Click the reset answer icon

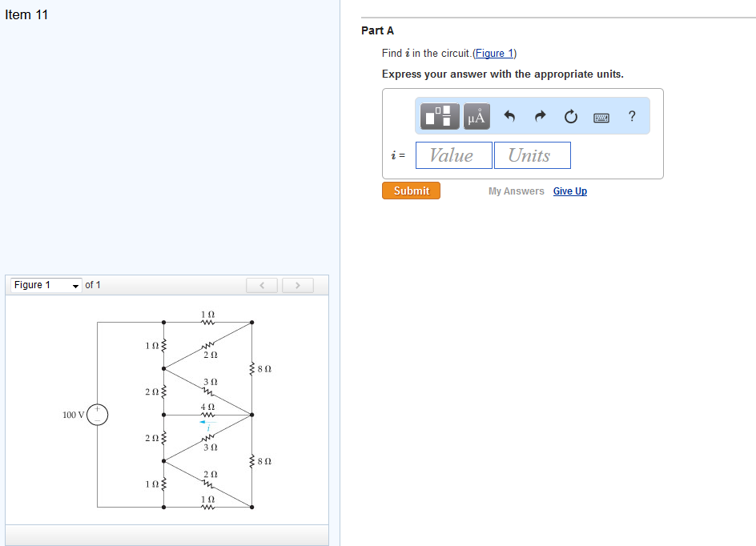click(x=570, y=115)
